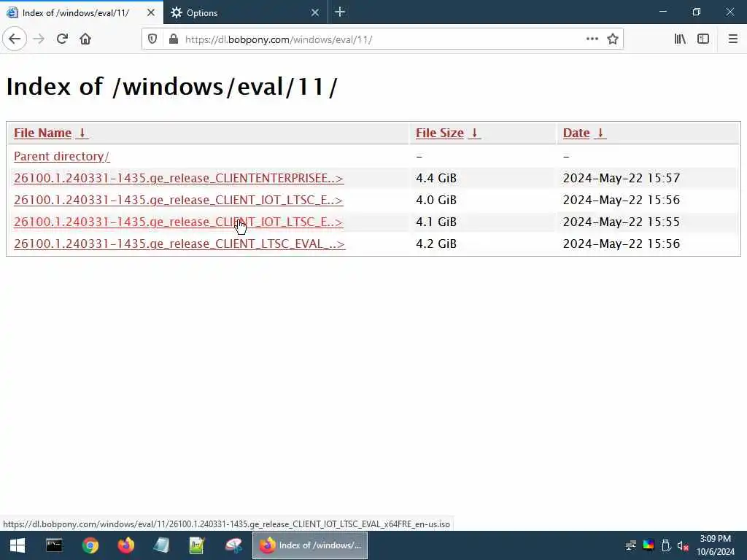Screen dimensions: 747x560
Task: Open the Firefox home page
Action: [85, 39]
